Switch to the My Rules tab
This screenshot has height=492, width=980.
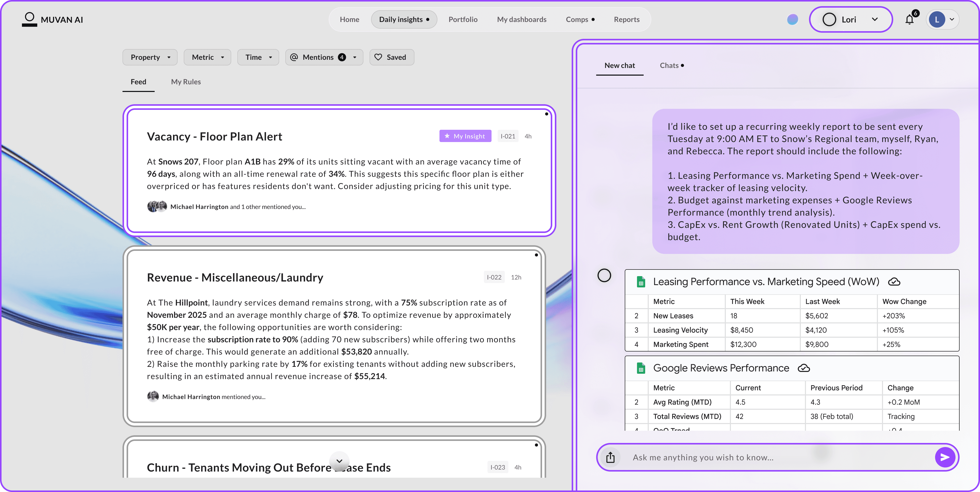pyautogui.click(x=186, y=82)
